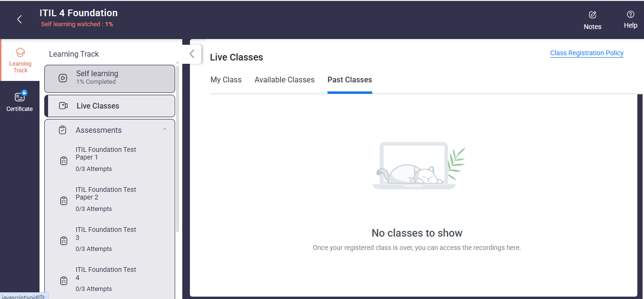The width and height of the screenshot is (644, 299).
Task: Open Notes using the pencil icon
Action: (x=593, y=15)
